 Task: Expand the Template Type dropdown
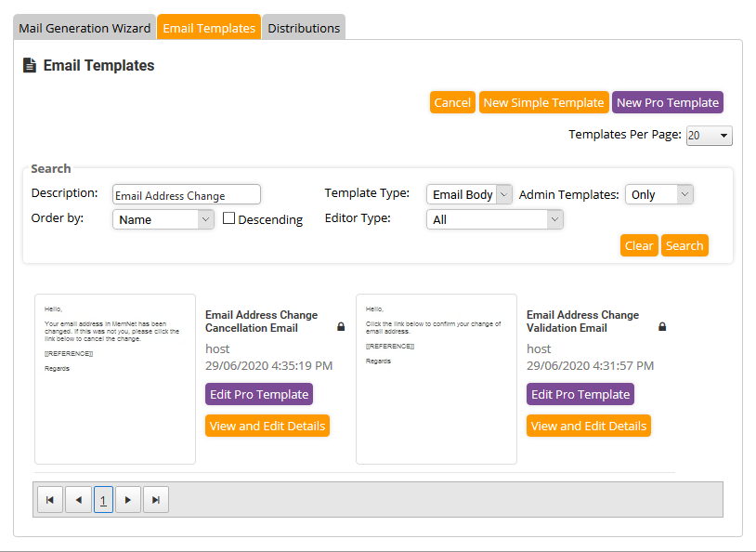pyautogui.click(x=469, y=194)
